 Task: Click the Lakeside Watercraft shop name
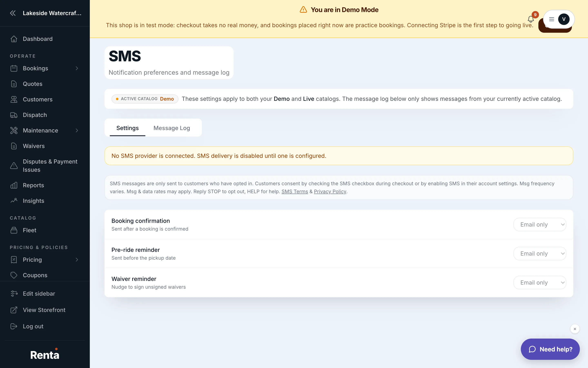point(52,13)
